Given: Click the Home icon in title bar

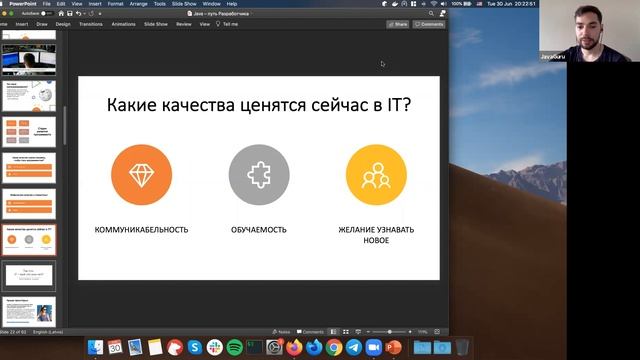Looking at the screenshot, I should click(x=61, y=13).
